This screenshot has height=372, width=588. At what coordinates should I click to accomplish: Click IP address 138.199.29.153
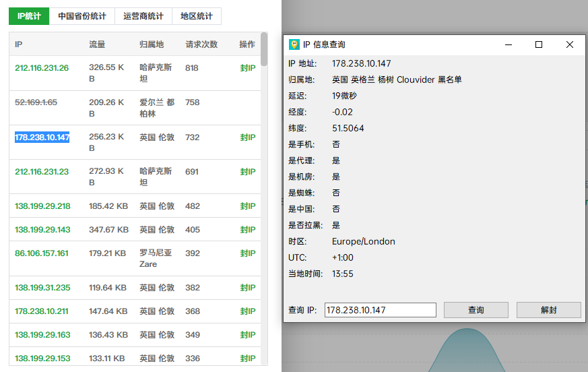tap(42, 359)
